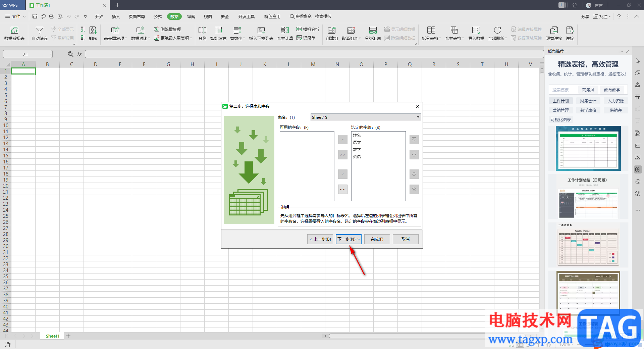Click Consolidate (合并计算) icon

tap(285, 30)
